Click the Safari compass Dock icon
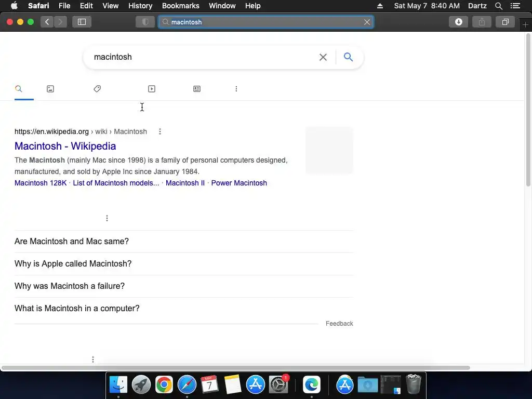532x399 pixels. click(x=187, y=384)
